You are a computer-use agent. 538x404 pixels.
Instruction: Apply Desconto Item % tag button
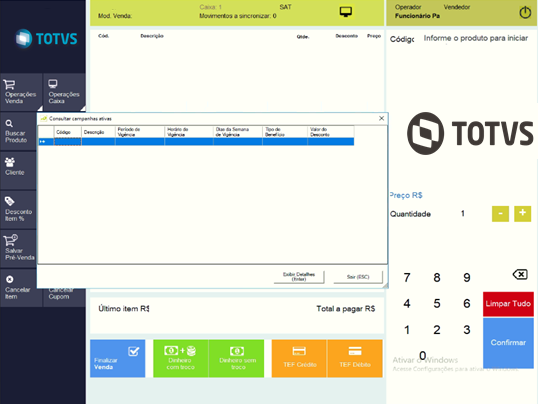[19, 209]
